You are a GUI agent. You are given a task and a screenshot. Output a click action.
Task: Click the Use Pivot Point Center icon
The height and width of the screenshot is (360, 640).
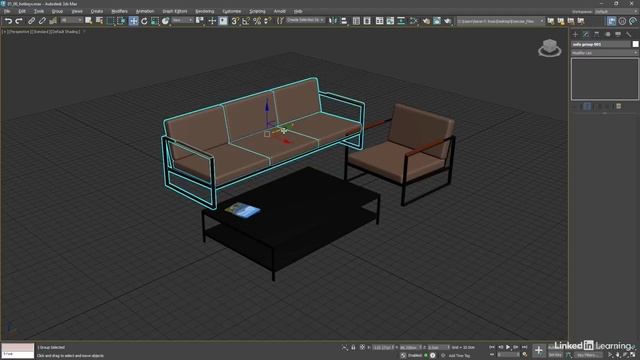coord(200,21)
